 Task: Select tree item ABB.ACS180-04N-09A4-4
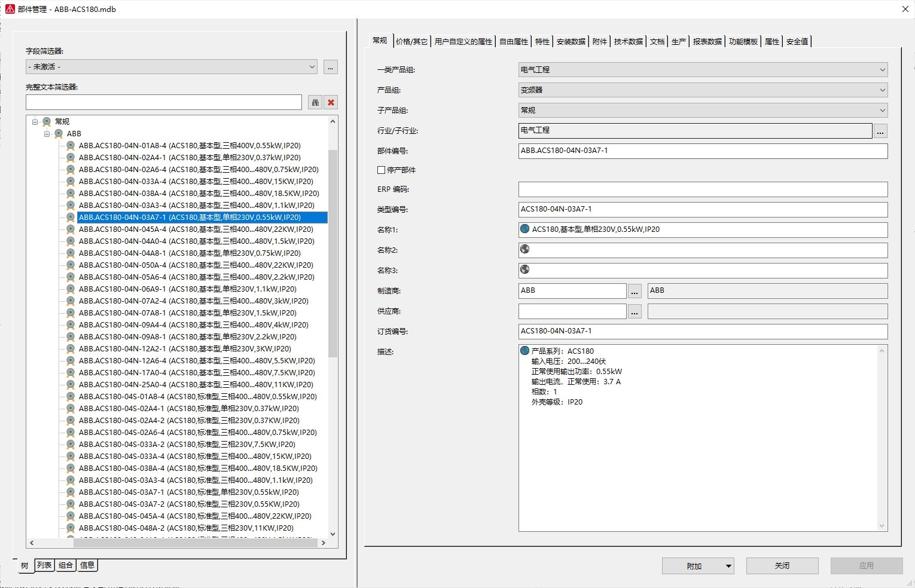pos(194,324)
